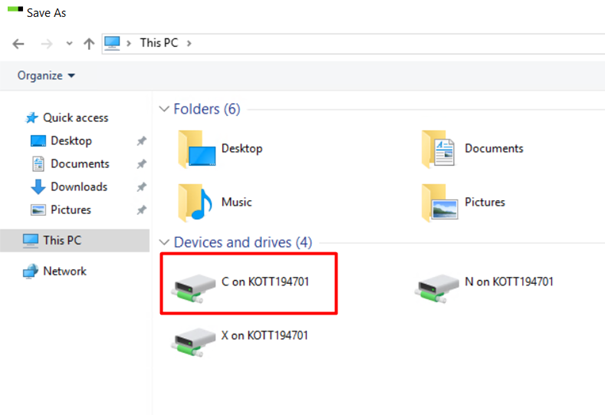Select the Music folder icon
Image resolution: width=605 pixels, height=415 pixels.
coord(195,202)
